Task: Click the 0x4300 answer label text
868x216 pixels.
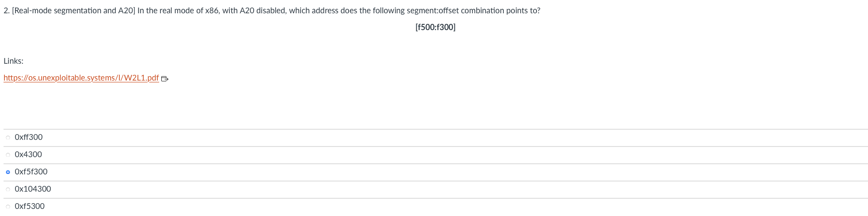Action: (x=28, y=154)
